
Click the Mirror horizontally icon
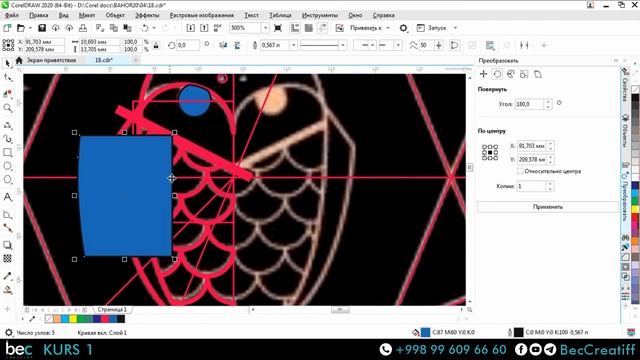(x=223, y=45)
